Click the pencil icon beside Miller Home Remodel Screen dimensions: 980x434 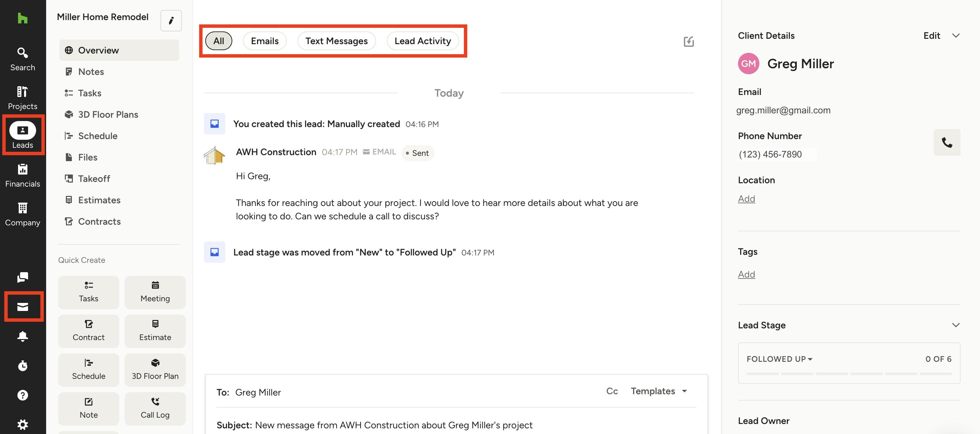point(171,20)
